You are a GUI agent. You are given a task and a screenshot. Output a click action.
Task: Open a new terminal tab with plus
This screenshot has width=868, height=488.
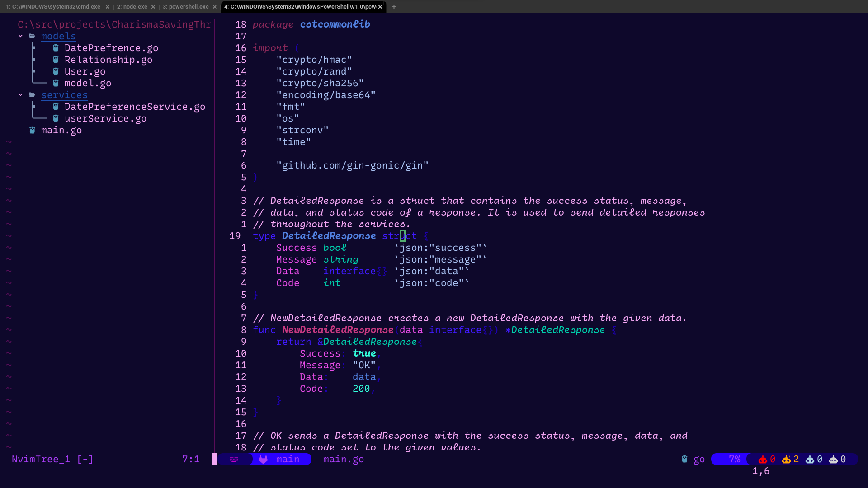click(x=394, y=7)
